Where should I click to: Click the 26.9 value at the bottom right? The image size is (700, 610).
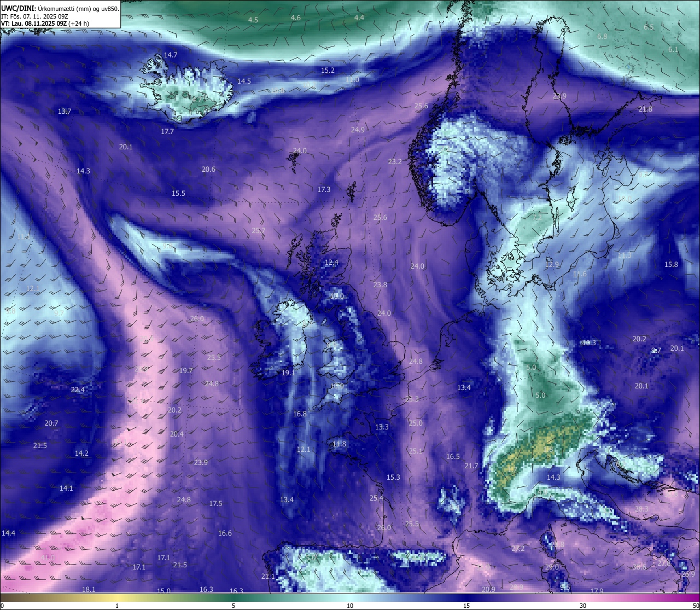point(688,574)
